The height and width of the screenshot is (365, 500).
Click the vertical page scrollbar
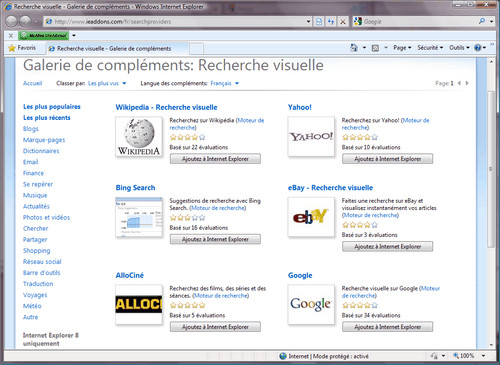pos(491,203)
